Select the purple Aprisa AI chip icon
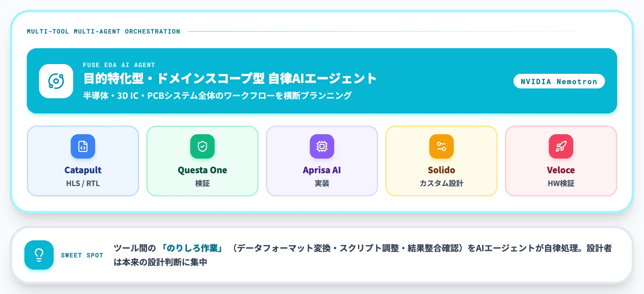This screenshot has width=644, height=294. click(322, 146)
